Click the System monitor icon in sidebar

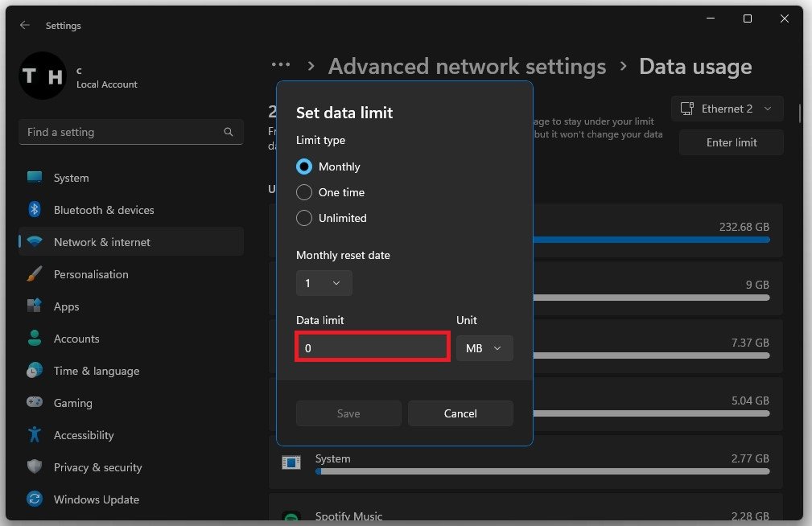point(35,178)
